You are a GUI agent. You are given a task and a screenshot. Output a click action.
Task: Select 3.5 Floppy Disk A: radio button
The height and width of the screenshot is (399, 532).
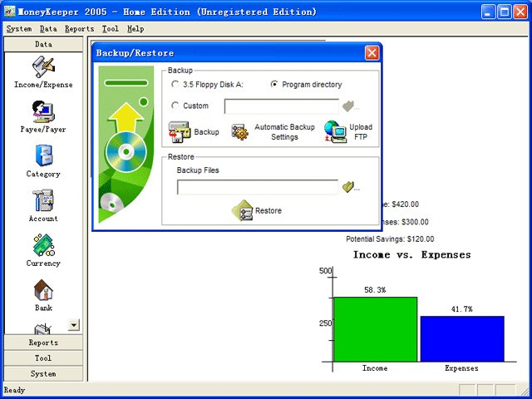pyautogui.click(x=175, y=84)
